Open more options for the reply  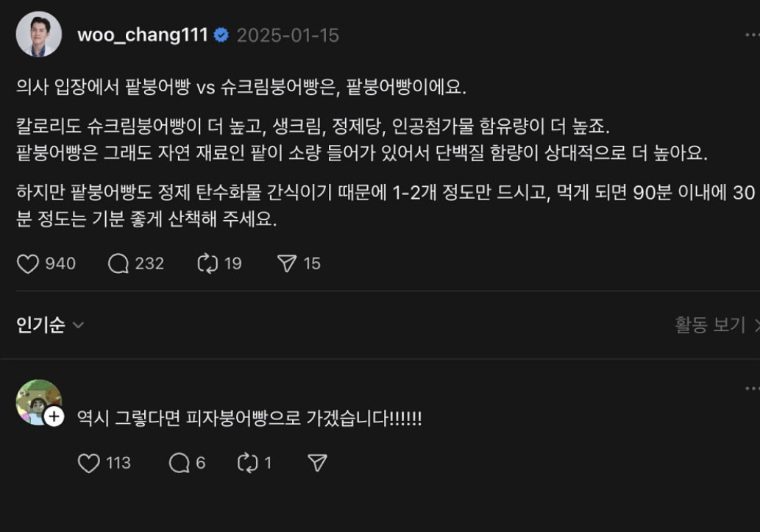751,389
